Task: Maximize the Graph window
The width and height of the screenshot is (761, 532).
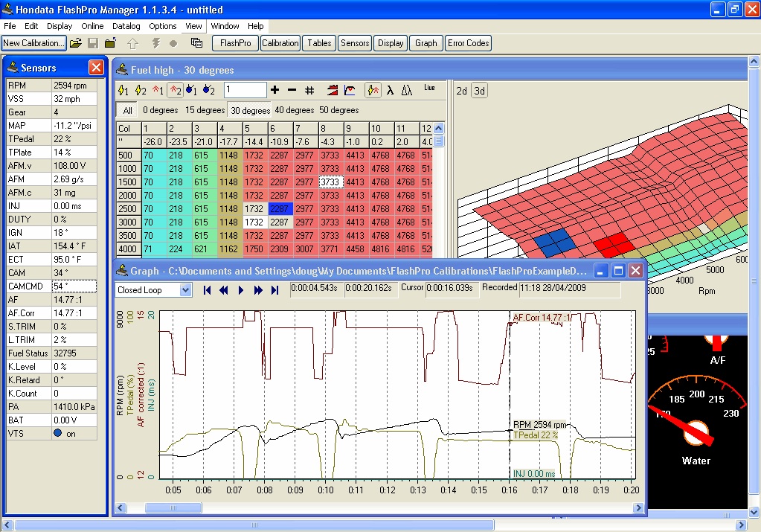Action: pos(618,271)
